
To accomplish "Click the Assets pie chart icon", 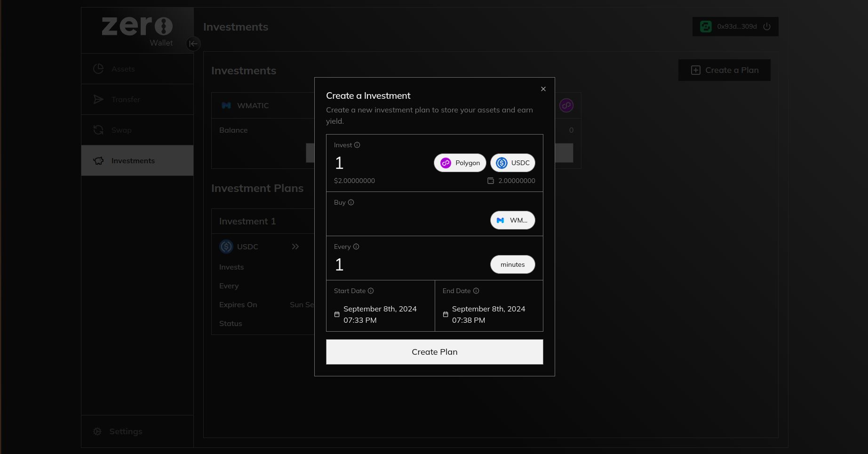I will 98,69.
